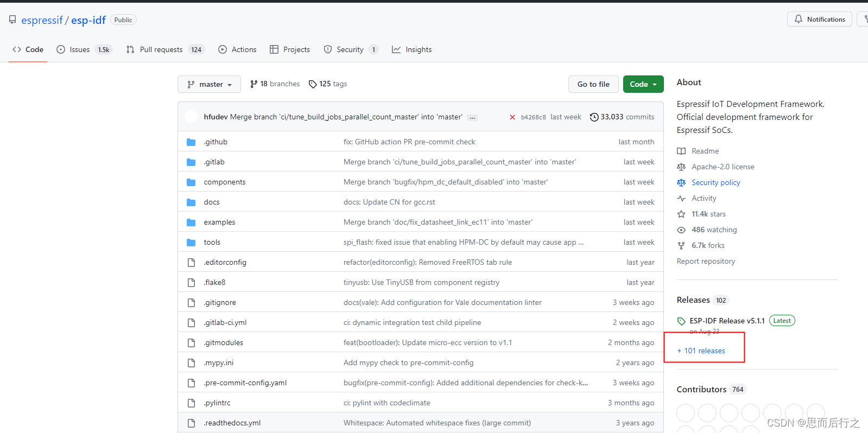
Task: Click the branches icon beside 18 branches
Action: coord(254,84)
